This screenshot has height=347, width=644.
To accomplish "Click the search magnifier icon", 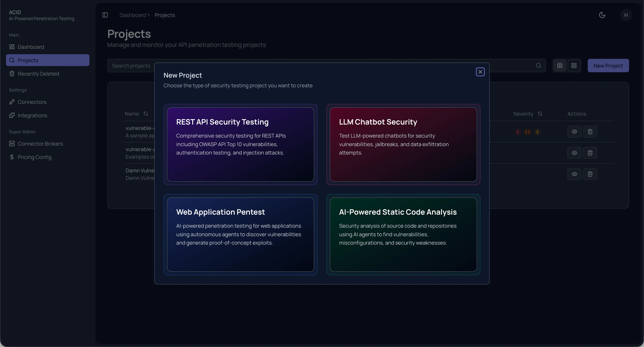I will (539, 66).
